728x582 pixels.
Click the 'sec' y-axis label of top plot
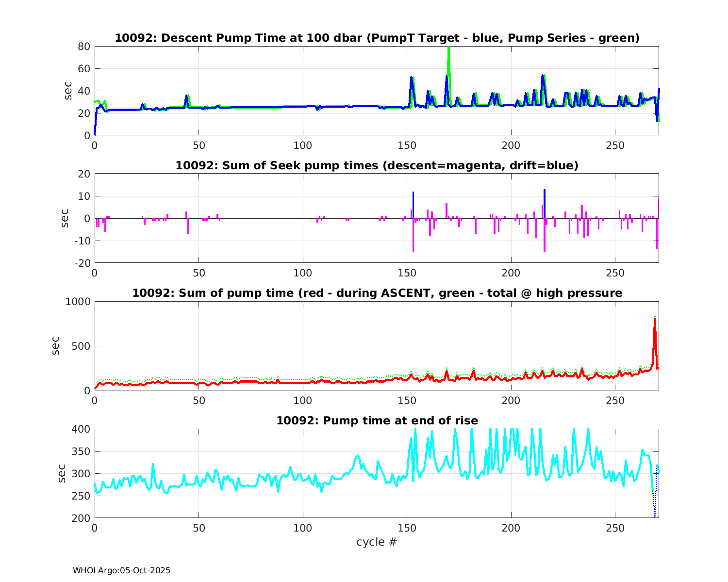pos(68,91)
